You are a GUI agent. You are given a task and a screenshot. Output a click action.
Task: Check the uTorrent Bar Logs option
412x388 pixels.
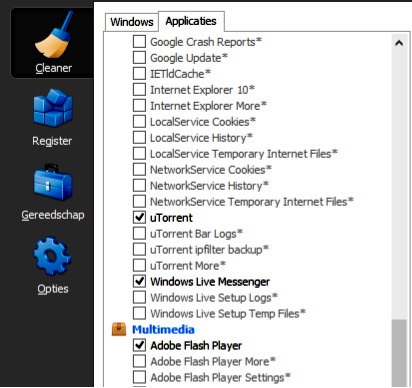(x=139, y=234)
